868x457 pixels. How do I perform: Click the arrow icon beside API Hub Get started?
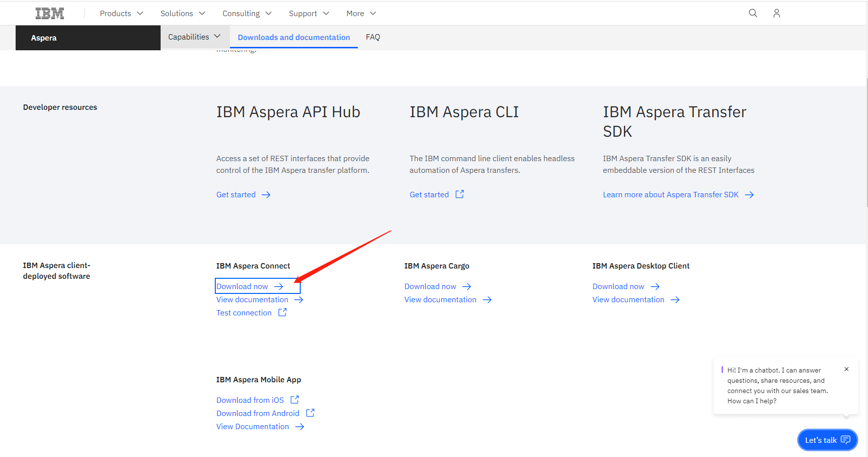click(266, 195)
